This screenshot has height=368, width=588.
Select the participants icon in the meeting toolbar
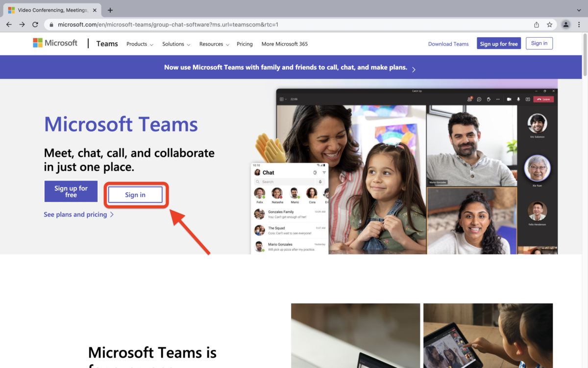pos(469,99)
